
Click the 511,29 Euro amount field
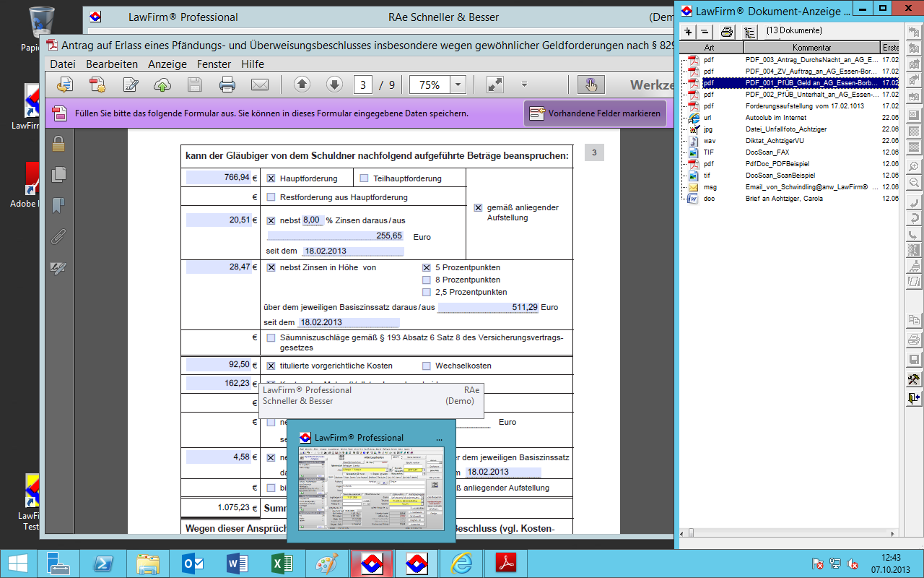489,307
